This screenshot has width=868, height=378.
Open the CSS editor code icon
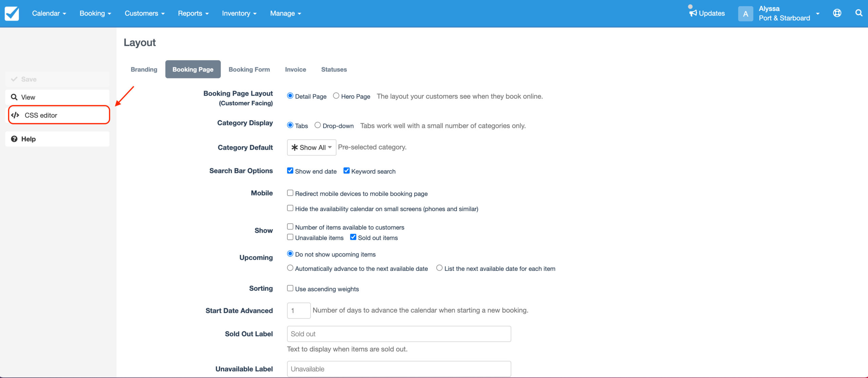click(15, 115)
